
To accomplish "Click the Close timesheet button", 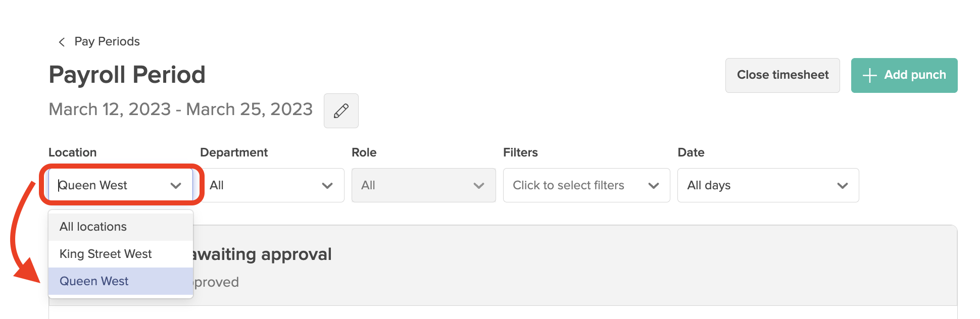I will click(782, 75).
